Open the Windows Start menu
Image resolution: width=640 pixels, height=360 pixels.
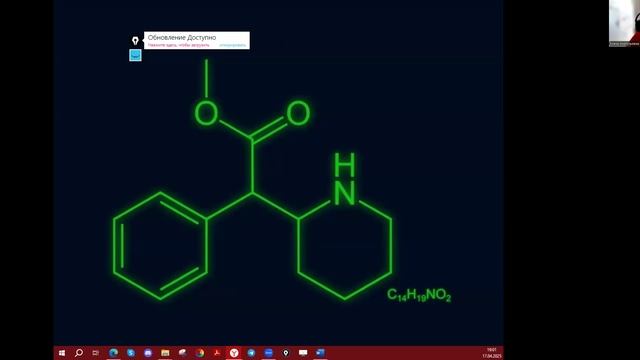(62, 353)
